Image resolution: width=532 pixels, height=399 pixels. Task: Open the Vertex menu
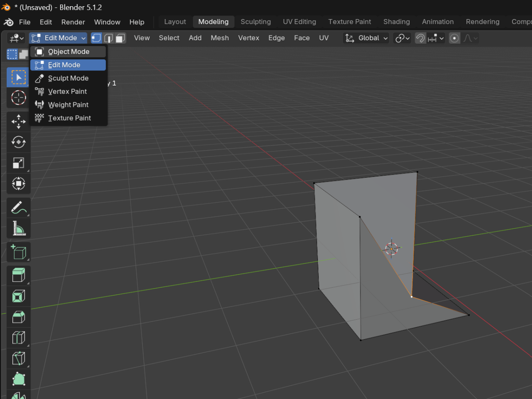248,38
